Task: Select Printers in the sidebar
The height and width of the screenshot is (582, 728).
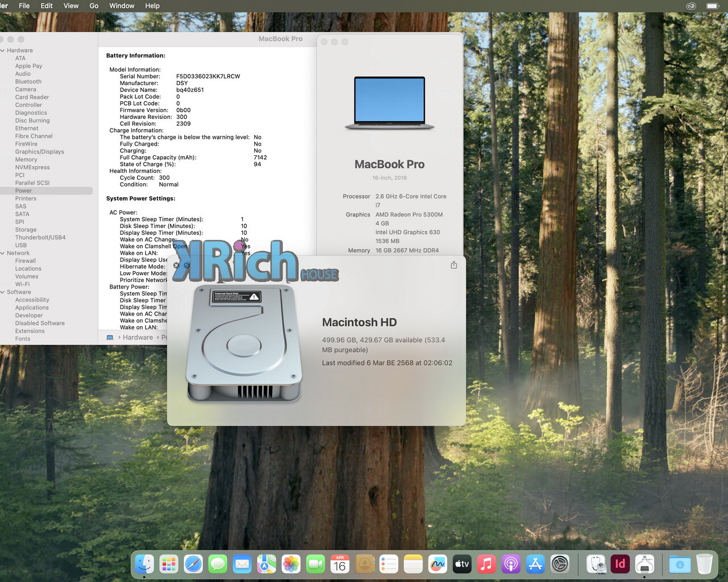Action: click(26, 199)
